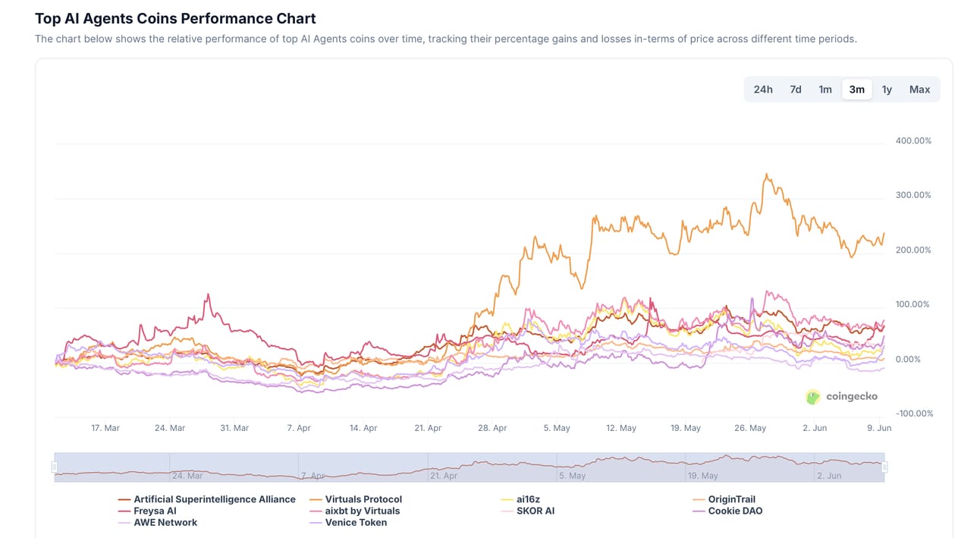The width and height of the screenshot is (980, 538).
Task: Toggle AWE Network series in legend
Action: [158, 522]
